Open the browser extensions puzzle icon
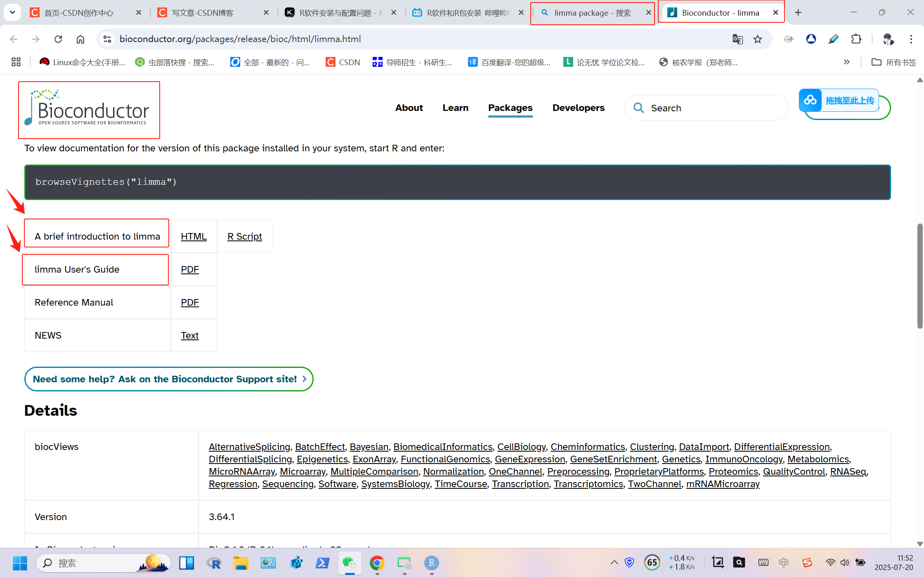This screenshot has height=577, width=924. pyautogui.click(x=856, y=39)
